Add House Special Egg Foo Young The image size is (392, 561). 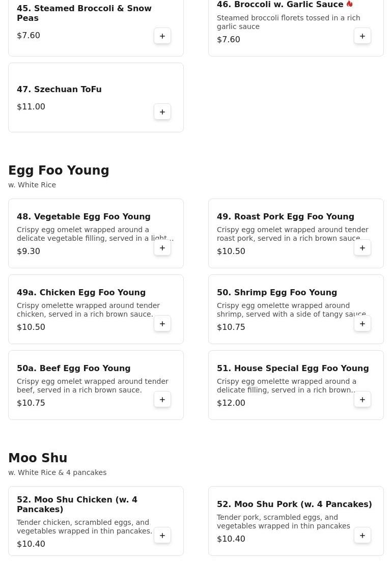362,400
